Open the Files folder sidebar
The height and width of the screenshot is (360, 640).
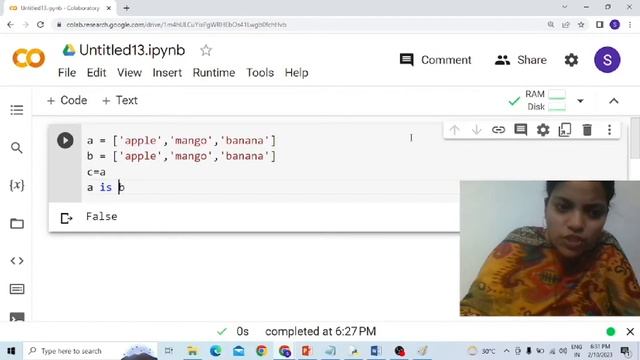pos(17,223)
